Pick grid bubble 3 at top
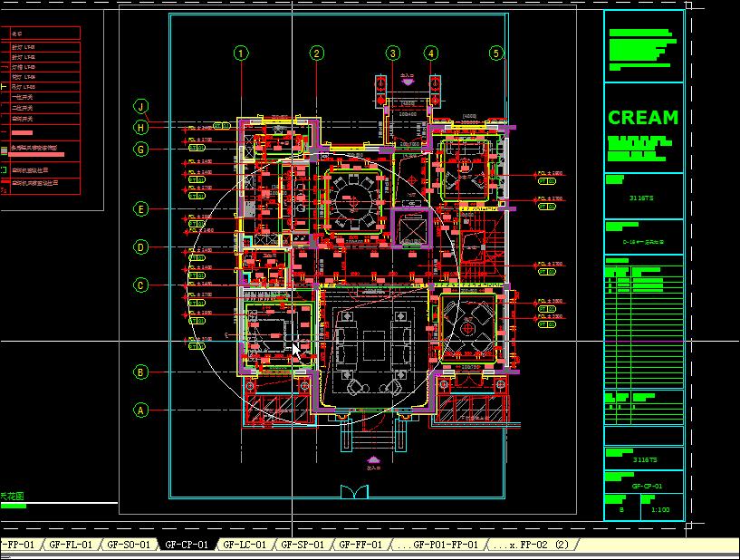The width and height of the screenshot is (740, 560). click(393, 53)
